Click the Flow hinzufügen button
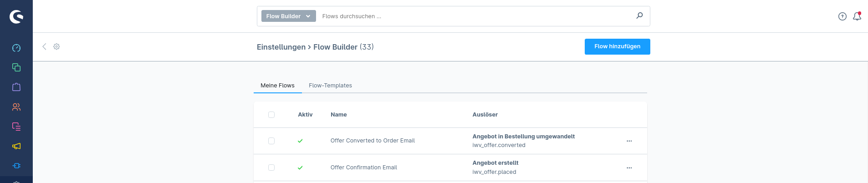868x183 pixels. 618,46
